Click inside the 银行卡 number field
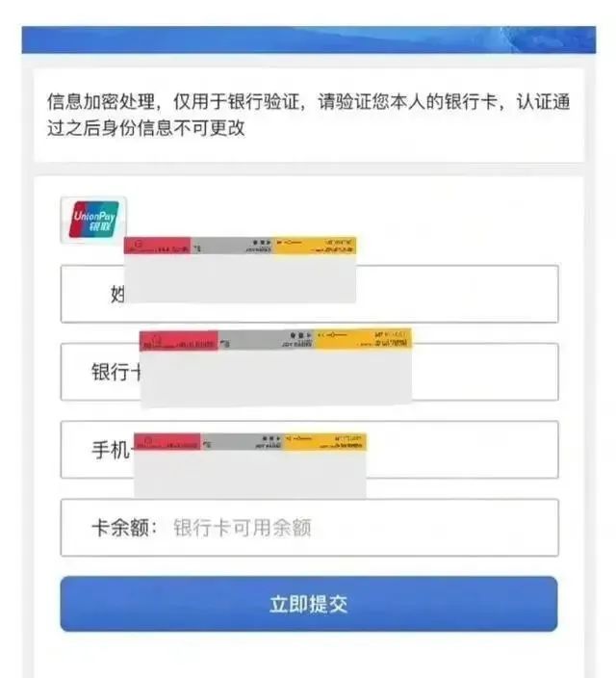The width and height of the screenshot is (616, 678). click(x=481, y=372)
